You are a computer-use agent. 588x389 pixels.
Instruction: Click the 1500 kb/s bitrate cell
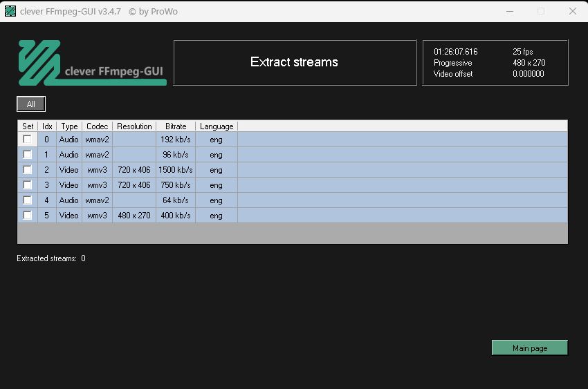[x=176, y=169]
